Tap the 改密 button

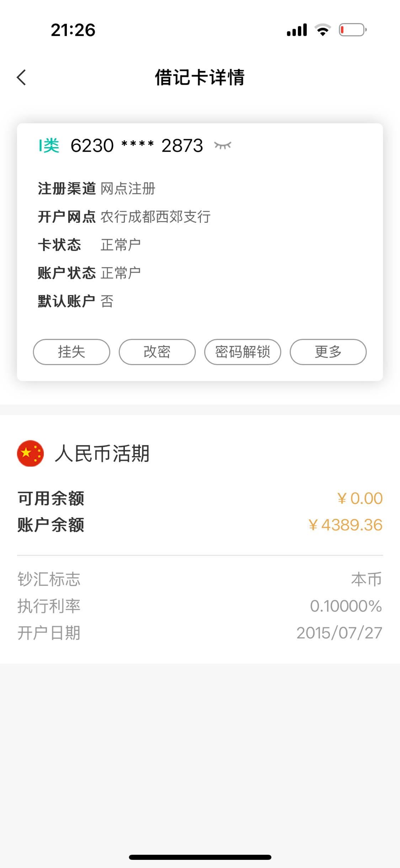coord(157,352)
